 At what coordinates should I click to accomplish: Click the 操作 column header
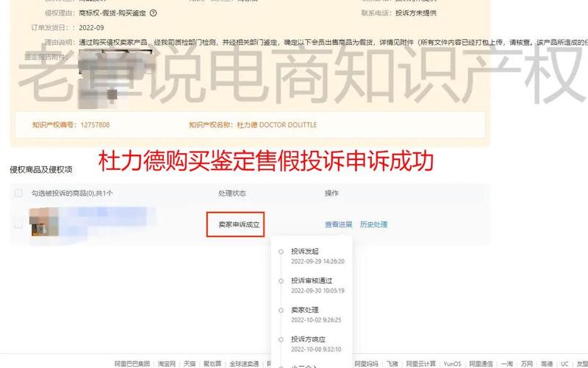(x=331, y=193)
